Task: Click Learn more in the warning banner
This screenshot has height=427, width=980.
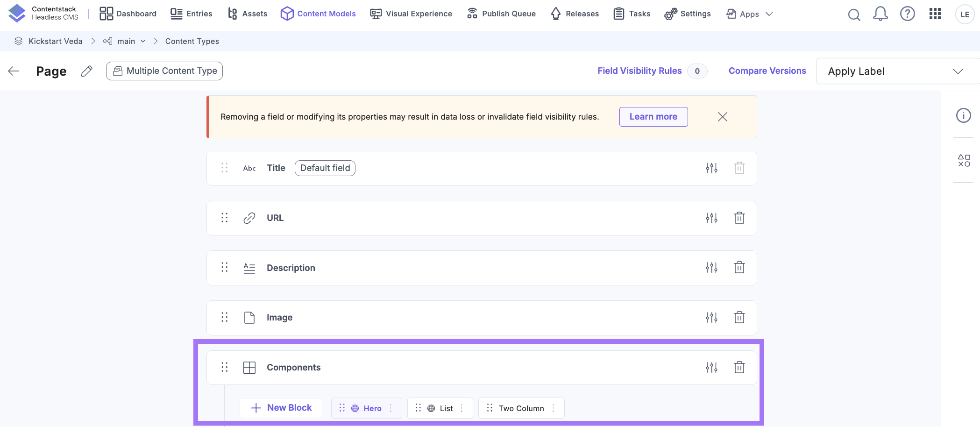Action: coord(653,117)
